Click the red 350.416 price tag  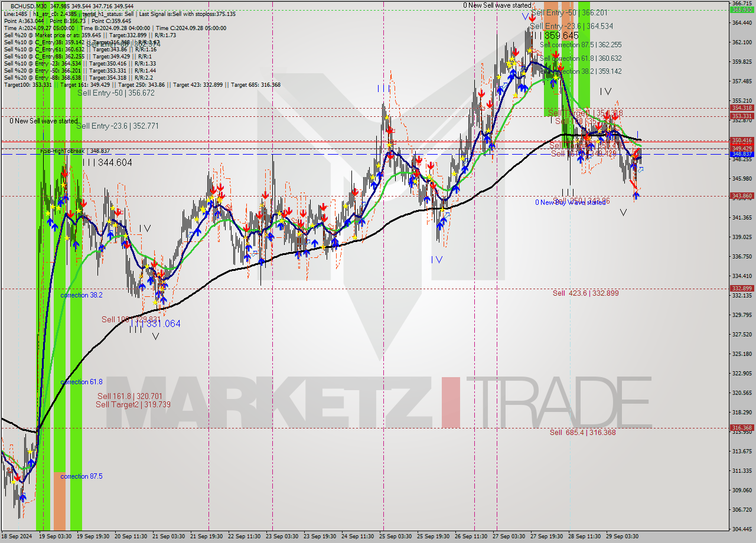(742, 140)
